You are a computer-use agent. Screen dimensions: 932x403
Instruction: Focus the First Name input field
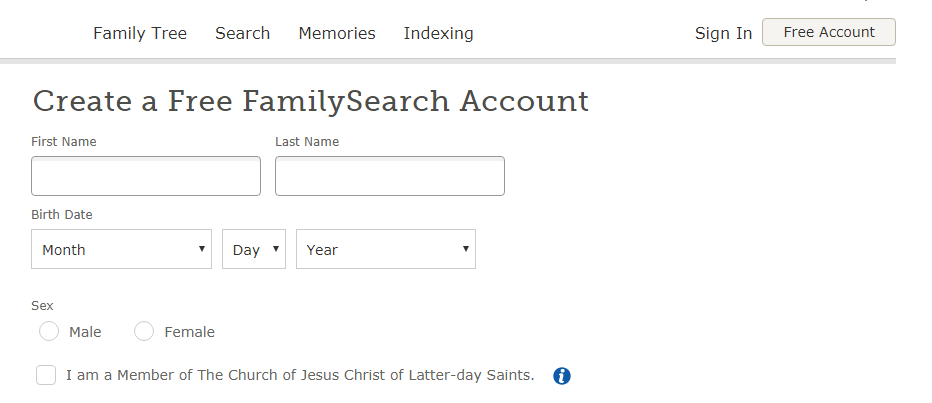[x=146, y=176]
